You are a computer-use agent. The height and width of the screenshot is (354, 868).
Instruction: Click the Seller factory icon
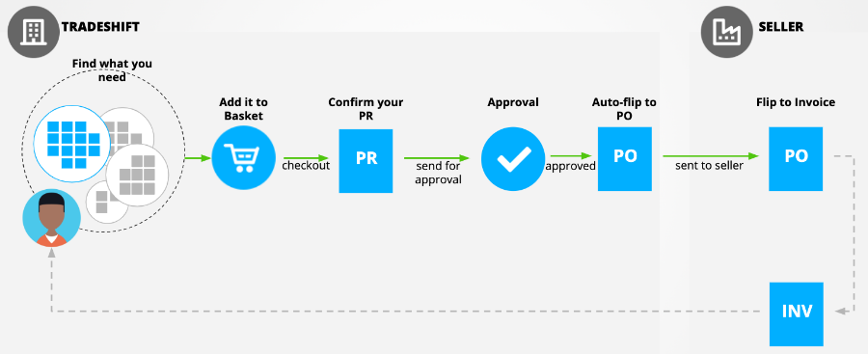[x=727, y=32]
